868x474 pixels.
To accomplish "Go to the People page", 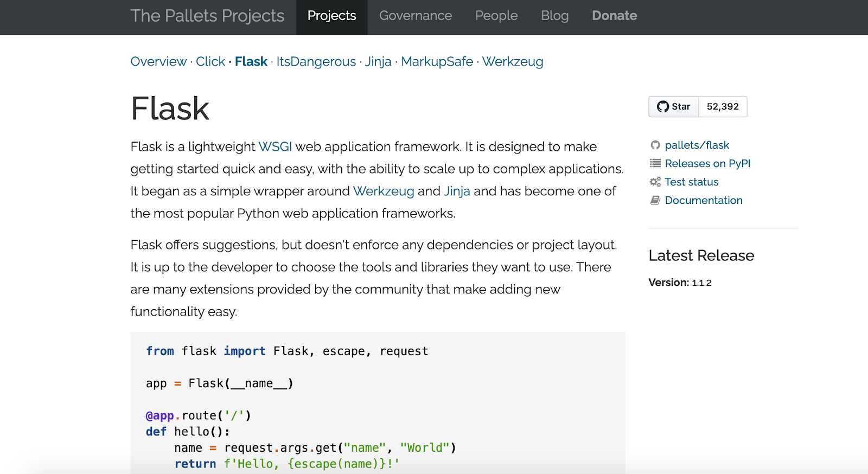I will tap(496, 16).
